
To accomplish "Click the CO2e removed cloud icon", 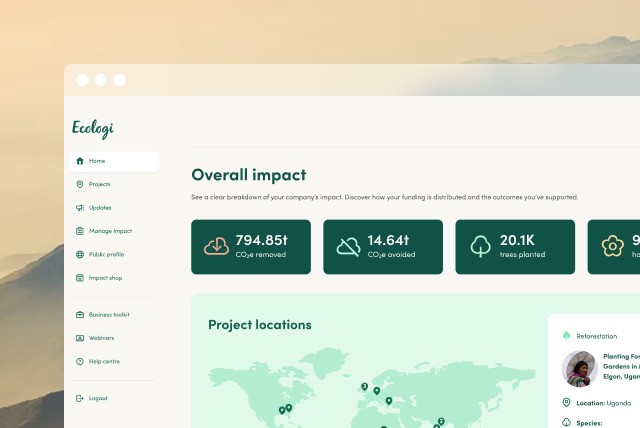I will click(x=216, y=246).
